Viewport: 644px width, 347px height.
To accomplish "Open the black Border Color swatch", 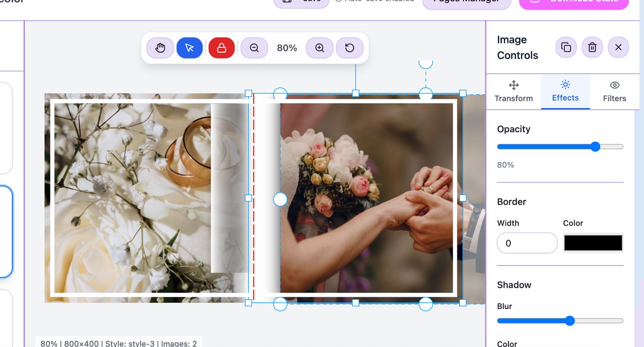I will (x=593, y=243).
